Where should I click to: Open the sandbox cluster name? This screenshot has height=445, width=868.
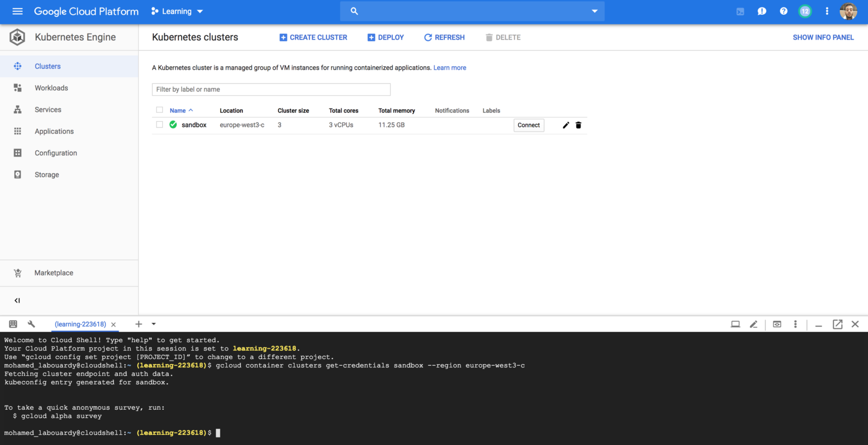(194, 125)
